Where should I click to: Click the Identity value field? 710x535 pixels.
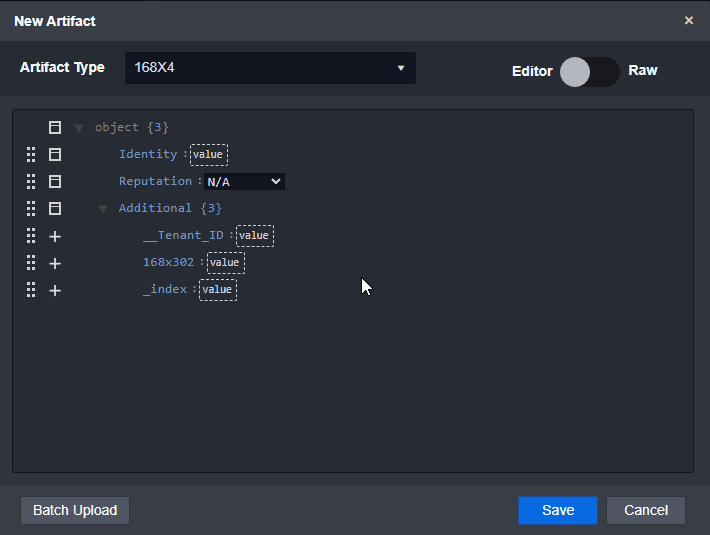tap(208, 155)
